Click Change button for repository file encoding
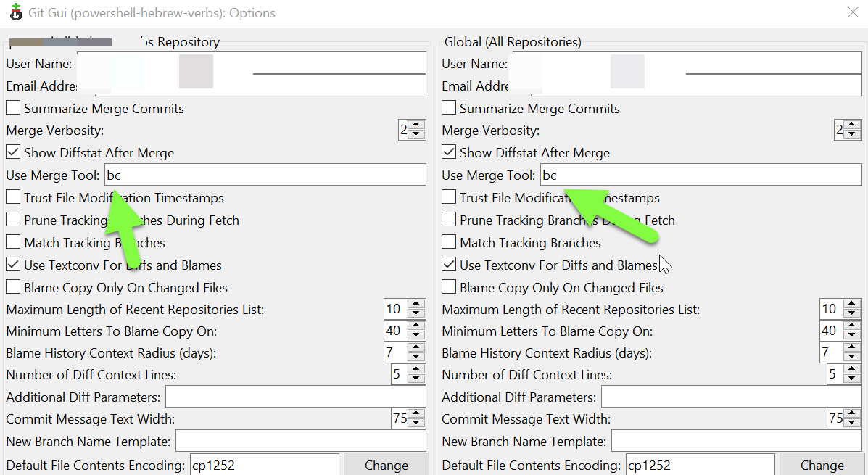This screenshot has height=475, width=868. [387, 465]
